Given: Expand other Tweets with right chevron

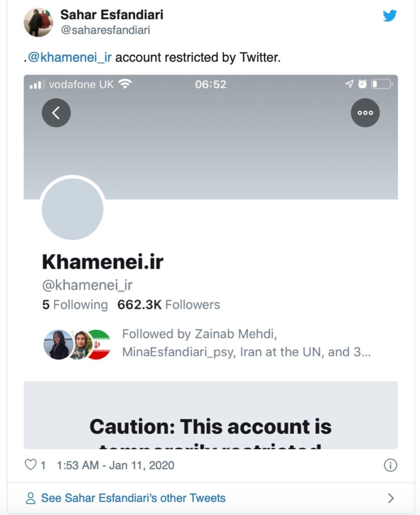Looking at the screenshot, I should point(391,498).
